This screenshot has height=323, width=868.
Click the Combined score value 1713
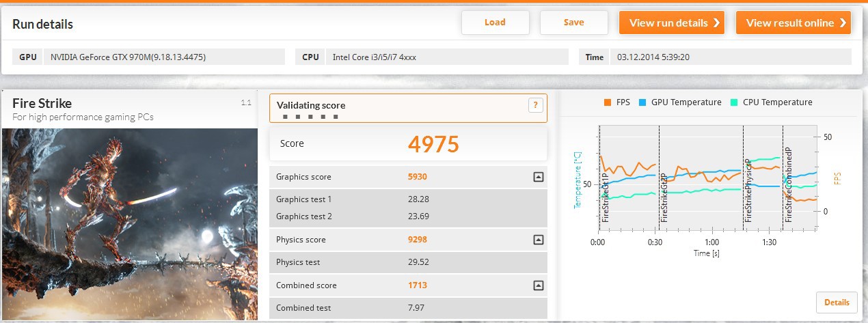pos(417,285)
